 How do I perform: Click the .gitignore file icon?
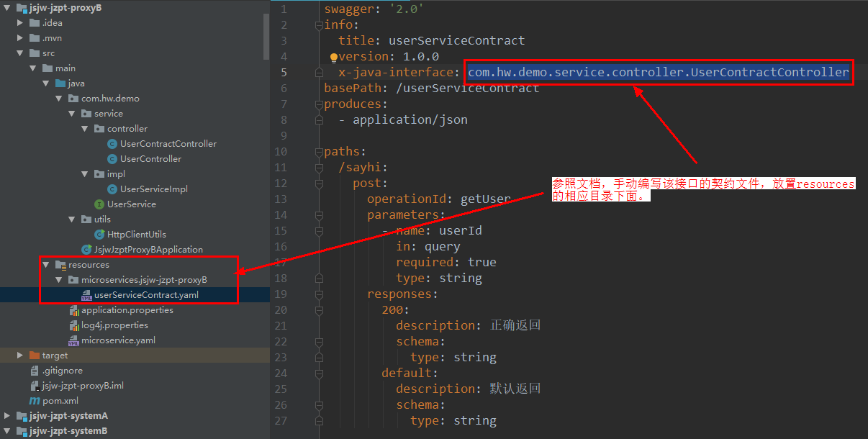pyautogui.click(x=35, y=370)
